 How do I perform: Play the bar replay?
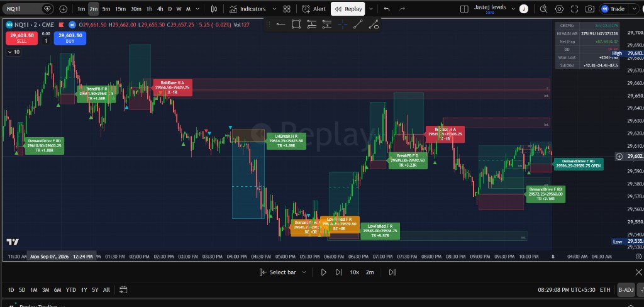coord(324,272)
